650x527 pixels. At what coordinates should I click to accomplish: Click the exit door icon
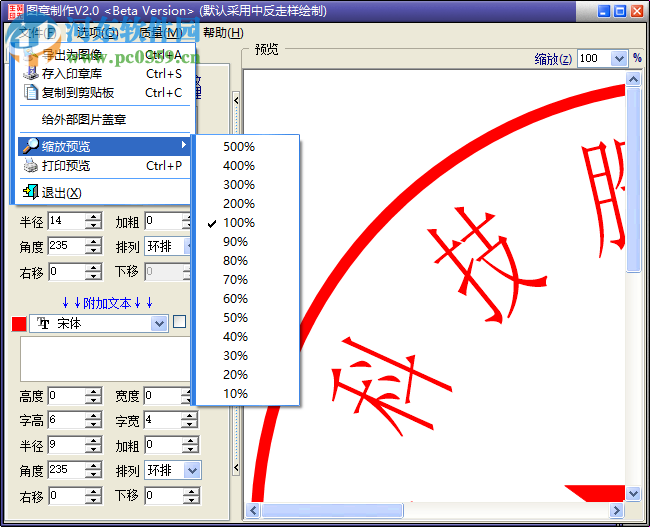(31, 192)
